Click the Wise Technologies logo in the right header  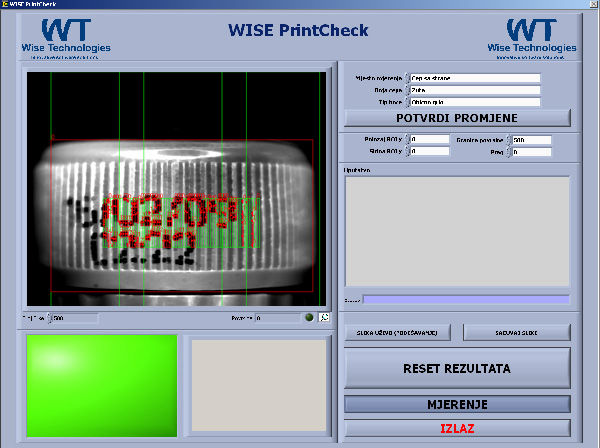(532, 38)
